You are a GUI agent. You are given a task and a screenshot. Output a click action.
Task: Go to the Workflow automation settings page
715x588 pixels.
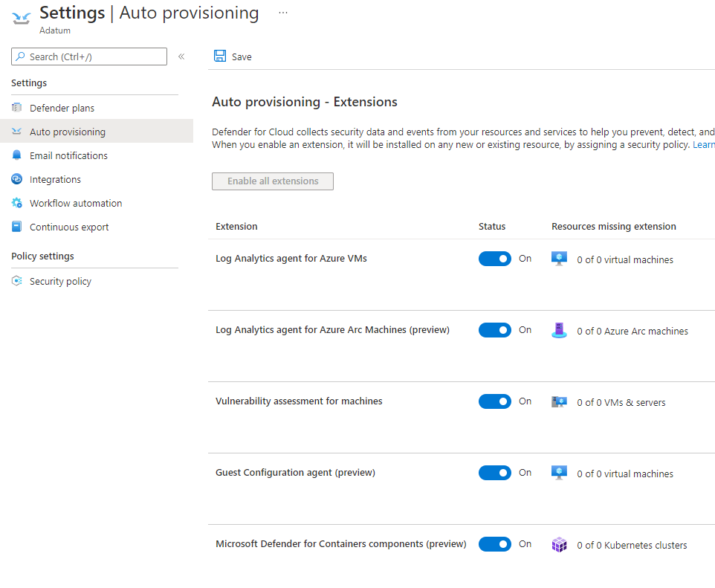(x=76, y=203)
